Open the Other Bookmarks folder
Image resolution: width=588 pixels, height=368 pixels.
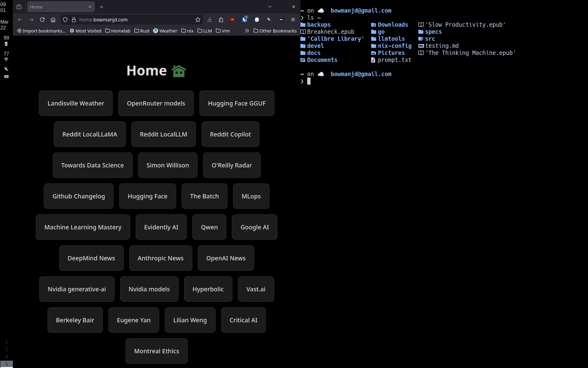coord(275,31)
